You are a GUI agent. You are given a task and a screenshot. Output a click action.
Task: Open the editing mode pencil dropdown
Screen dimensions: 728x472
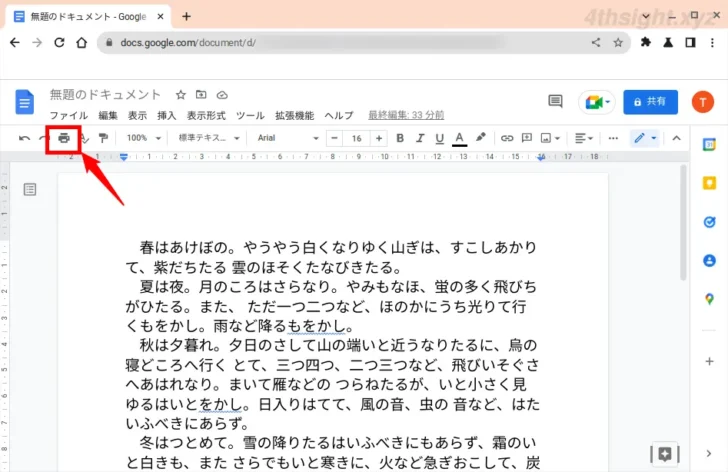point(645,138)
